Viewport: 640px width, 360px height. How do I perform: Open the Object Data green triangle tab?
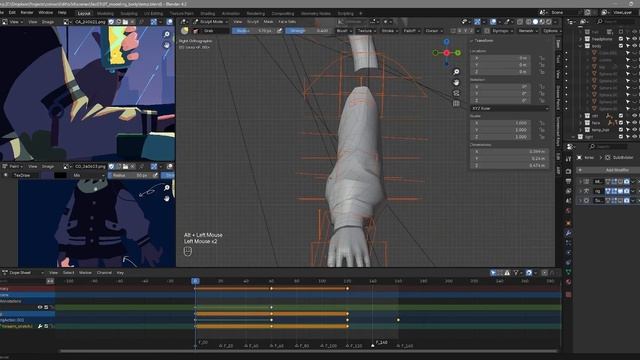[568, 272]
